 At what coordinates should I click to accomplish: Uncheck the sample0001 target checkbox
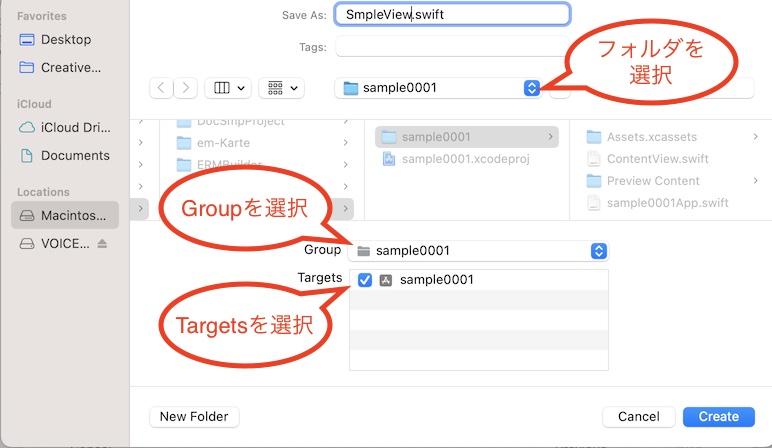point(365,280)
